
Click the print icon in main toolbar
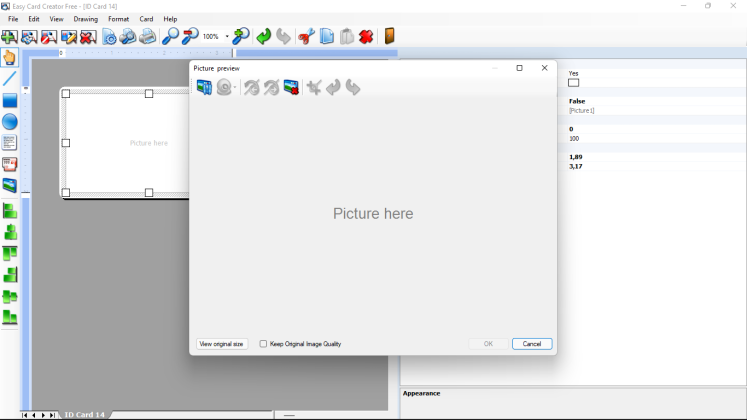[x=148, y=36]
